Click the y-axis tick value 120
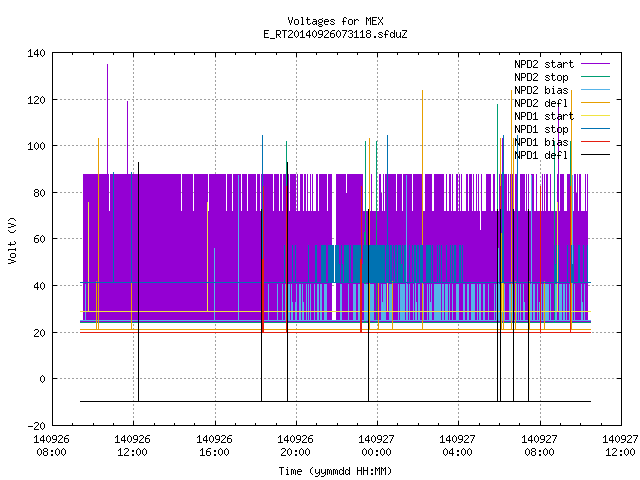This screenshot has width=640, height=480. pos(36,100)
